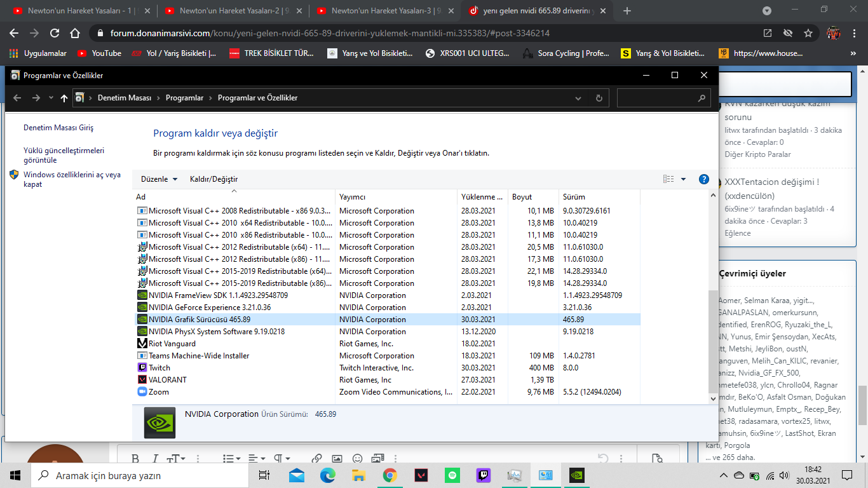Click Windows özelliklerini aç veya kapat
The image size is (868, 488).
[x=72, y=179]
